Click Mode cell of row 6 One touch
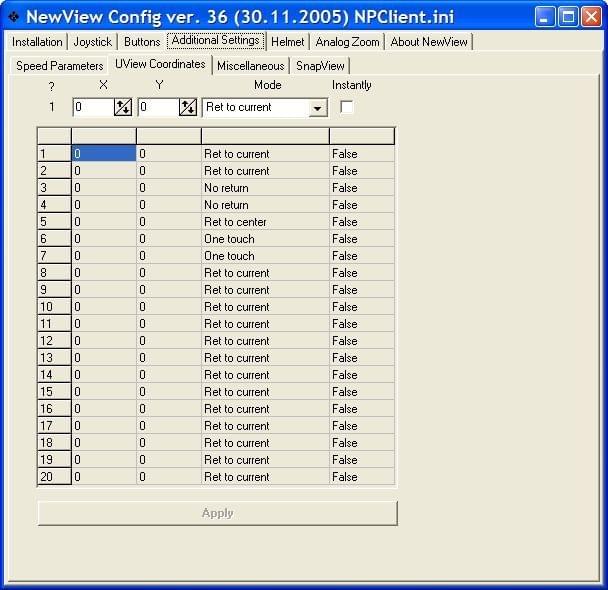The height and width of the screenshot is (590, 608). 264,239
